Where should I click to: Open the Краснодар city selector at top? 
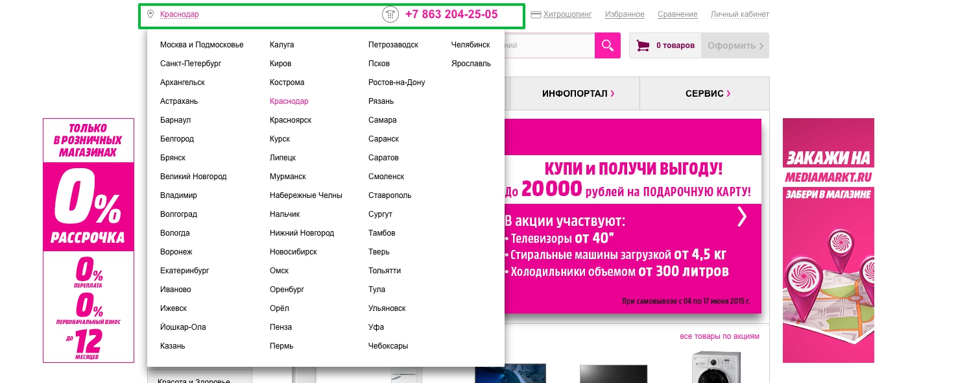tap(180, 14)
